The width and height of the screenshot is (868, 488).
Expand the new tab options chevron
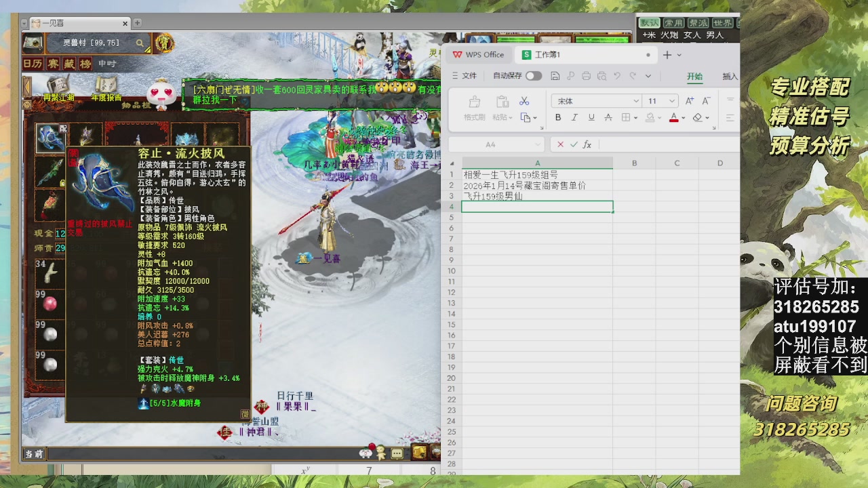click(x=679, y=55)
